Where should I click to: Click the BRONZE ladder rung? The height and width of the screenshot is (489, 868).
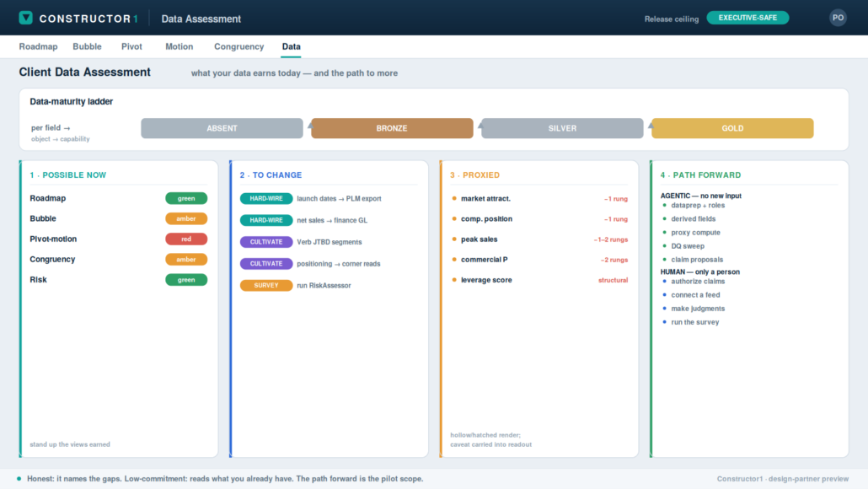click(392, 128)
